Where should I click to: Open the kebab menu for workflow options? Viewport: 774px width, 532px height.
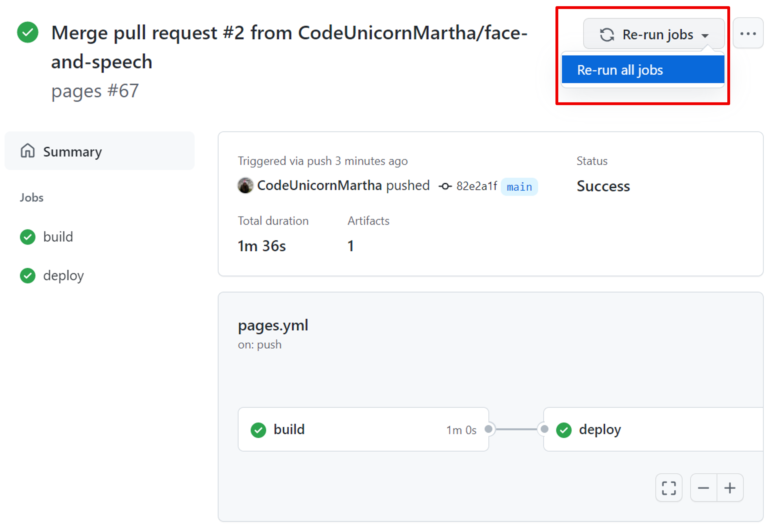748,33
